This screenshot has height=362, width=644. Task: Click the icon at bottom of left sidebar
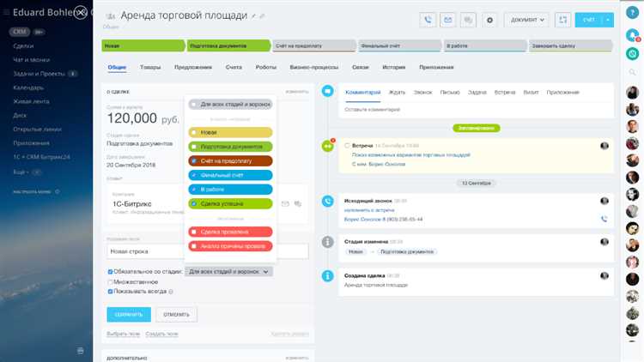coord(81,351)
